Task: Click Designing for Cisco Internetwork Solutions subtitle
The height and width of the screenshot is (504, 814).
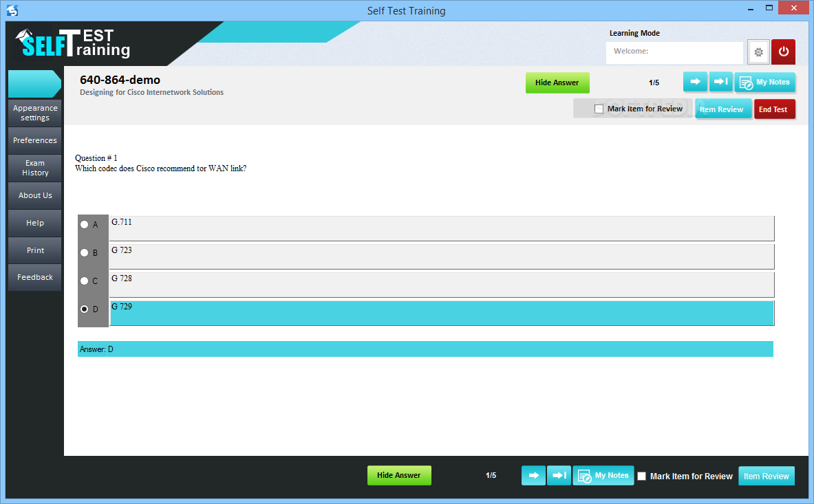Action: pos(151,92)
